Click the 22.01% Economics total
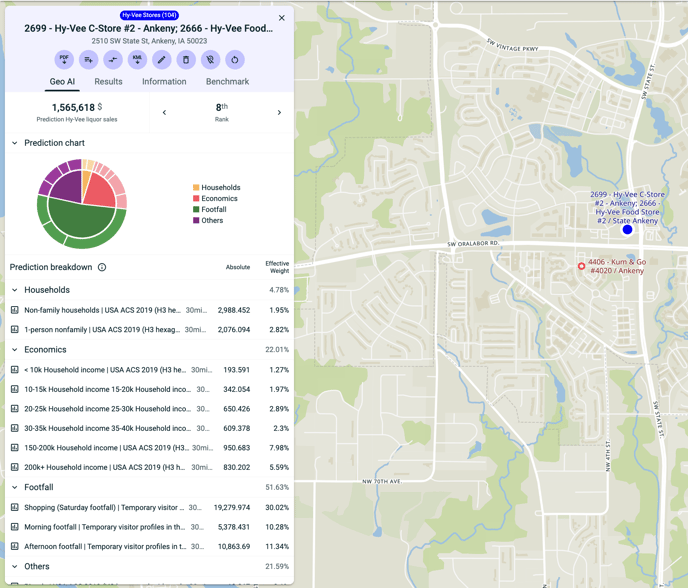The image size is (688, 588). (x=277, y=350)
